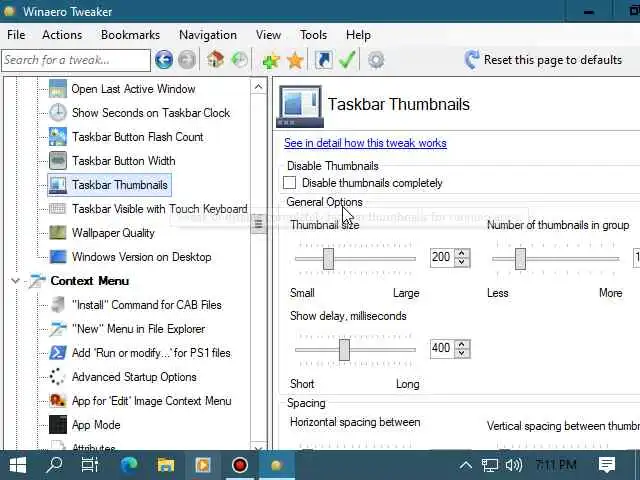Show hidden tray icons chevron
Viewport: 640px width, 480px height.
(466, 465)
